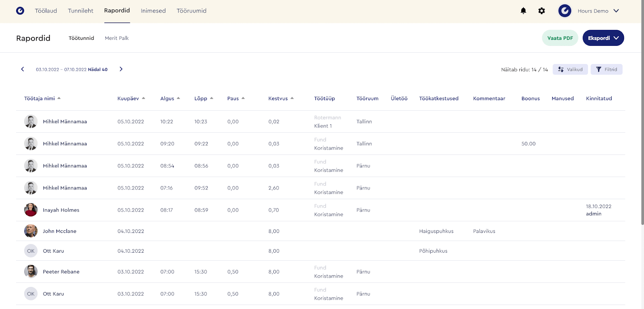This screenshot has width=644, height=309.
Task: Click the Raportid page heading
Action: tap(33, 38)
